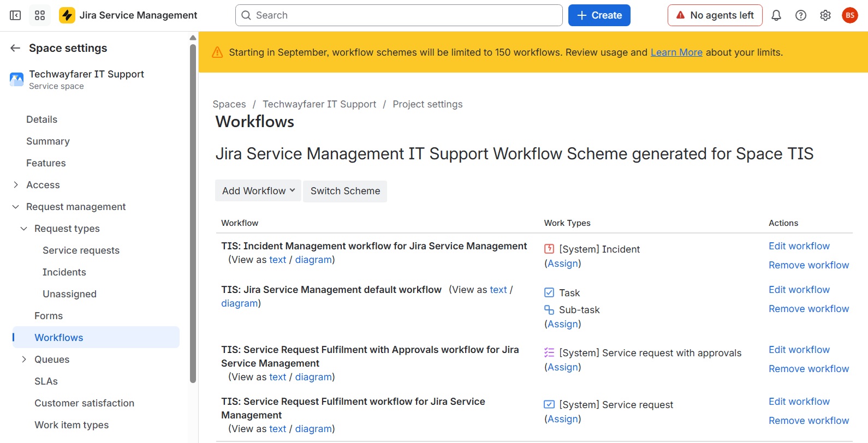
Task: Click the Techwayfarer IT Support space avatar
Action: [x=17, y=80]
